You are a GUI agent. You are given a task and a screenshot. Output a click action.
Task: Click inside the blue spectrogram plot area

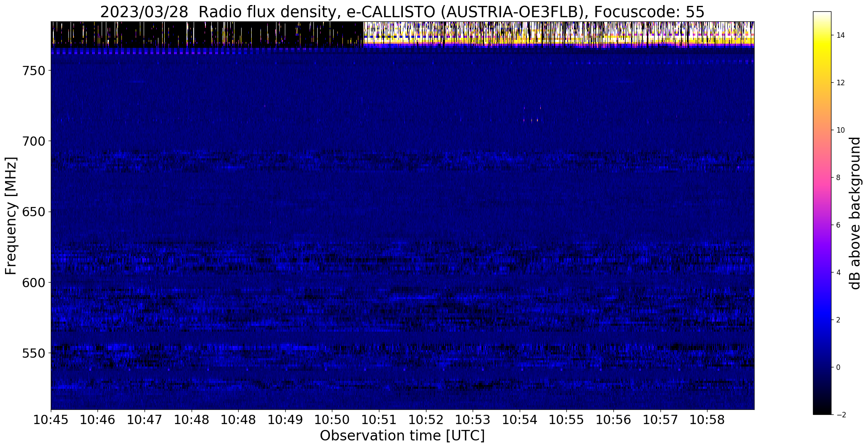tap(402, 215)
